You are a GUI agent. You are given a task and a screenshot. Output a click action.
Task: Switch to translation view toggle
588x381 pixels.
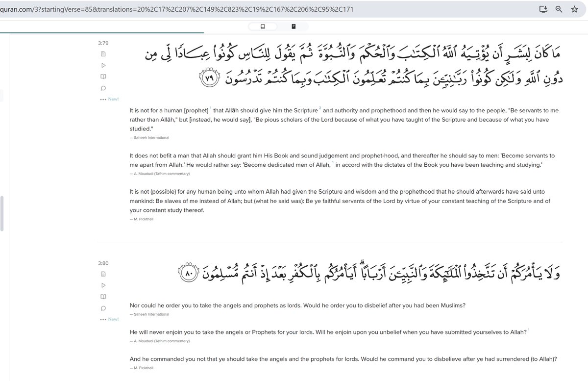coord(263,26)
